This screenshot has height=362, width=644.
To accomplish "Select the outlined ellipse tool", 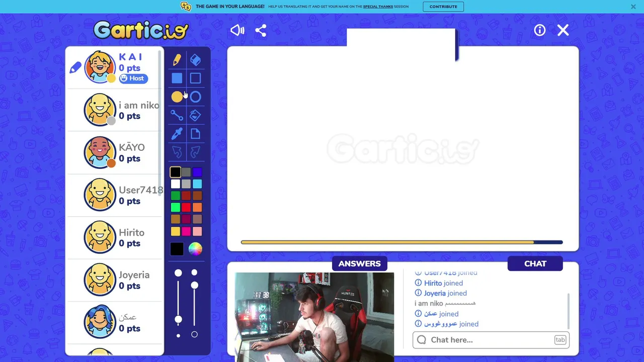I will pos(195,97).
